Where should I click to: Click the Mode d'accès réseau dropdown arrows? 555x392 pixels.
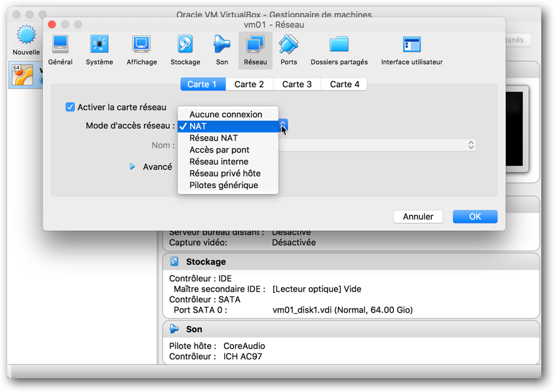click(283, 125)
